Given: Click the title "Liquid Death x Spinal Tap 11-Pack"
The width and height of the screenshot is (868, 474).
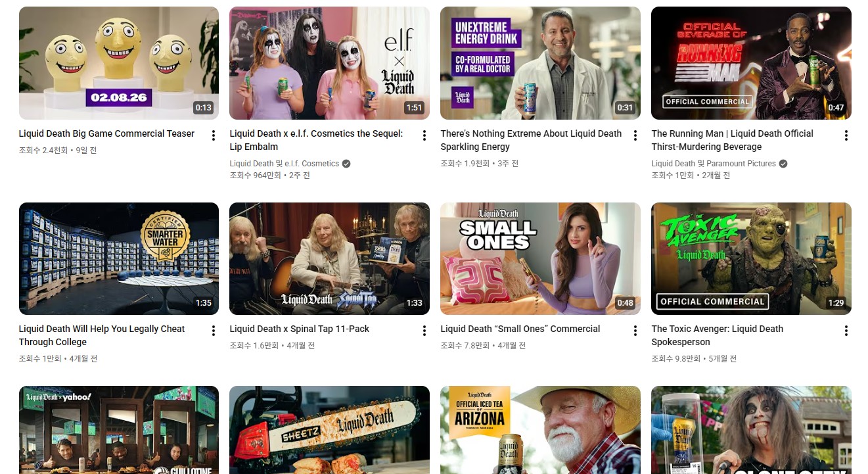Looking at the screenshot, I should point(299,329).
